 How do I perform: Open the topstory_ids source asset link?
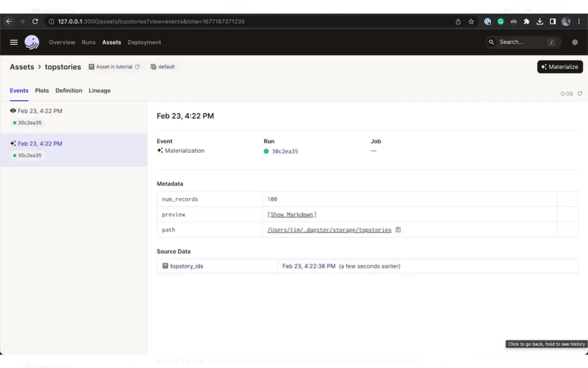point(187,266)
